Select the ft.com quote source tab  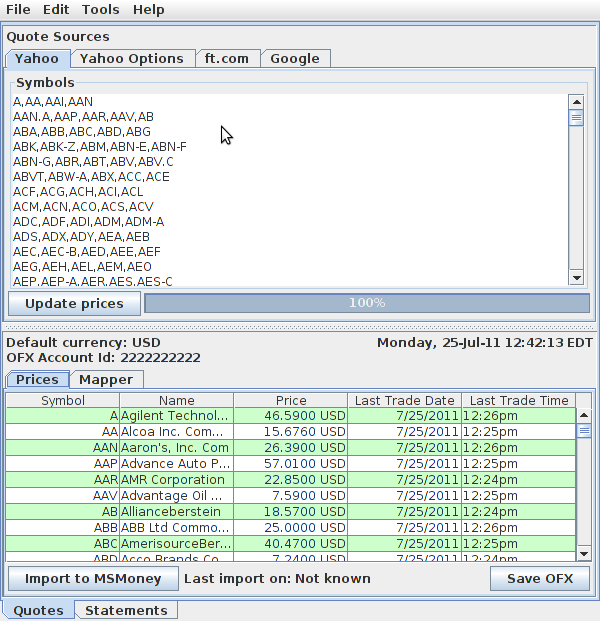[x=227, y=59]
